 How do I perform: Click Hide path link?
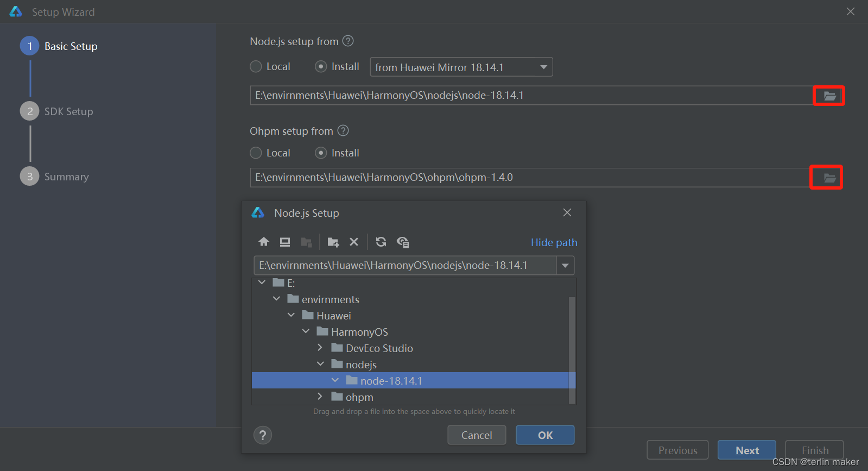coord(554,242)
